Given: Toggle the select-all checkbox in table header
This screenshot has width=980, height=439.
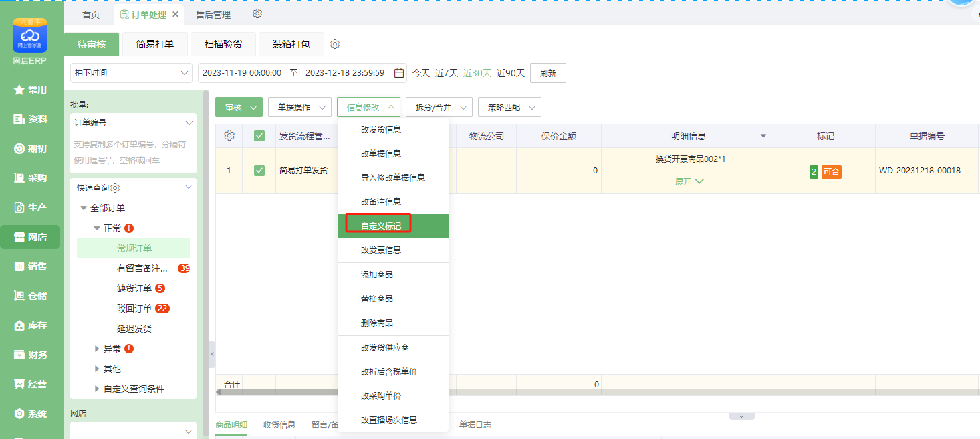Looking at the screenshot, I should point(259,136).
